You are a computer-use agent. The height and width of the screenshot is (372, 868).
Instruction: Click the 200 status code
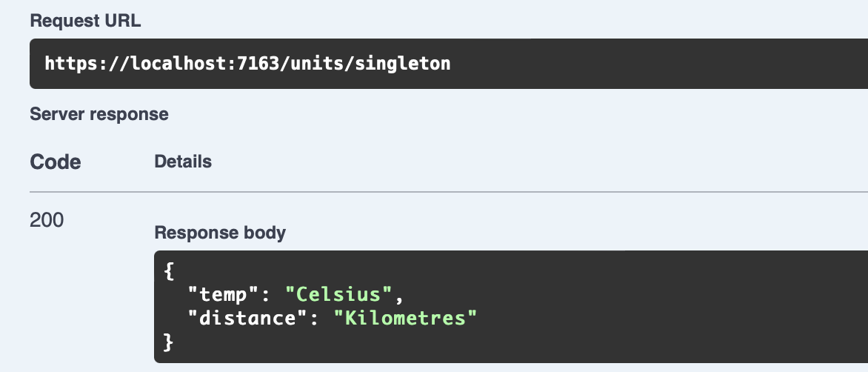47,219
